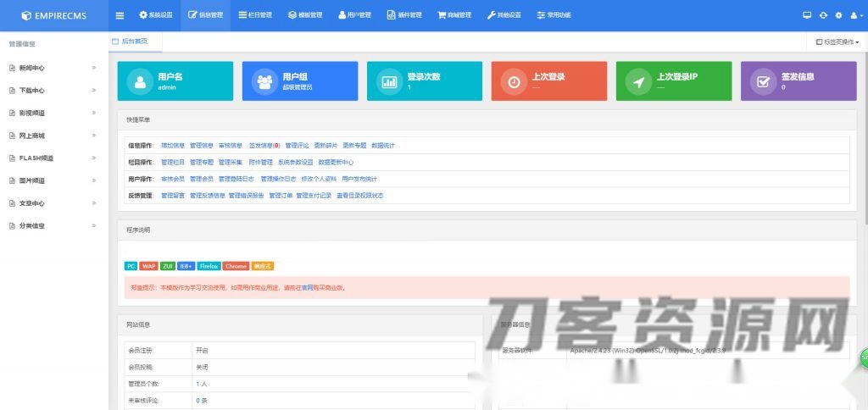Expand 新闻中心 using its chevron

[94, 68]
